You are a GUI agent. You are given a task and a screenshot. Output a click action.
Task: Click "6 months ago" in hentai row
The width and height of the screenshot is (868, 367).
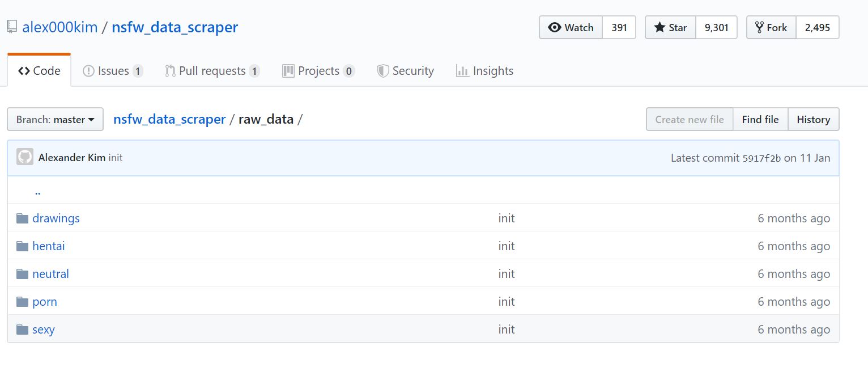(x=794, y=246)
